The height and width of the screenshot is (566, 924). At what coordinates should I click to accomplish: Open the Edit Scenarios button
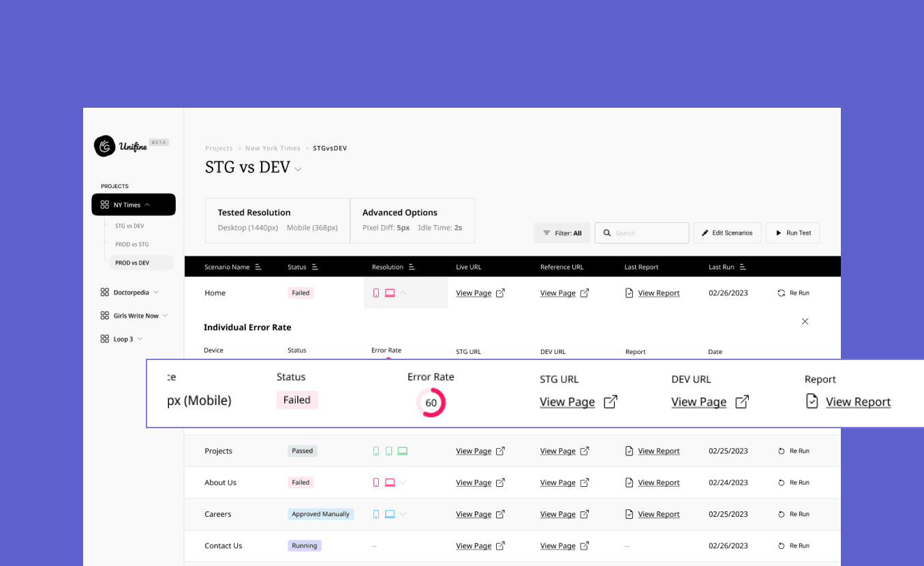click(x=727, y=233)
